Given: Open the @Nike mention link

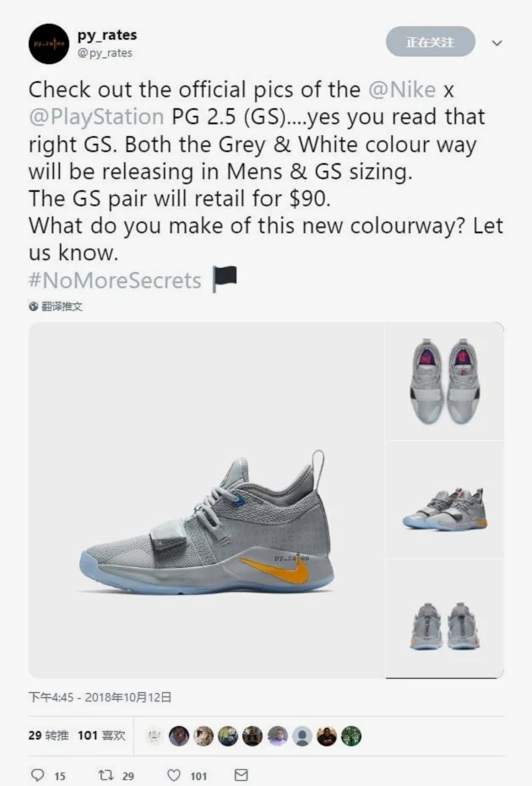Looking at the screenshot, I should click(x=402, y=90).
